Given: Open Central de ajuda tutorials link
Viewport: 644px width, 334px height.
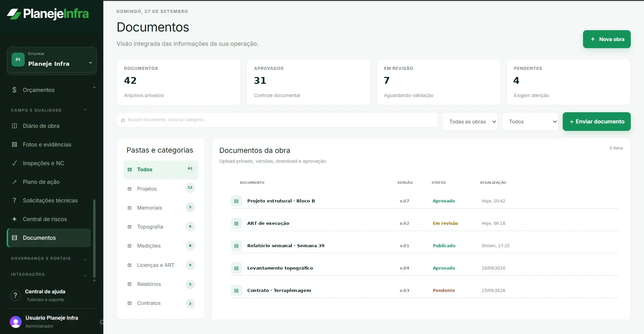Looking at the screenshot, I should click(x=45, y=295).
